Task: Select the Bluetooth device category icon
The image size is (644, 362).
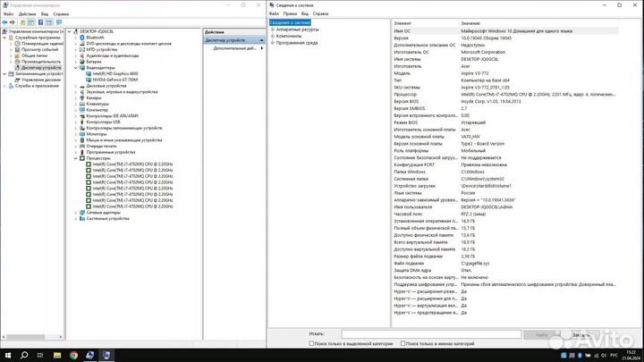Action: pos(83,38)
